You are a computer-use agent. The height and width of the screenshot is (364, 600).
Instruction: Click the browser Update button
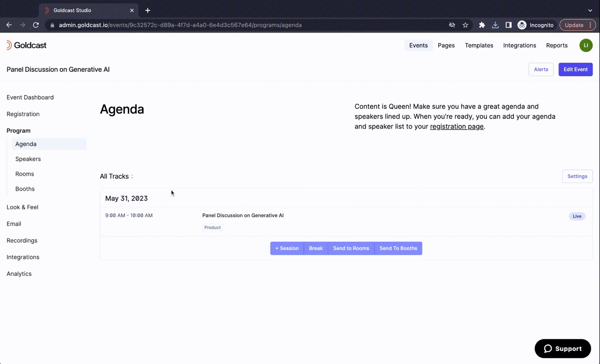(574, 25)
